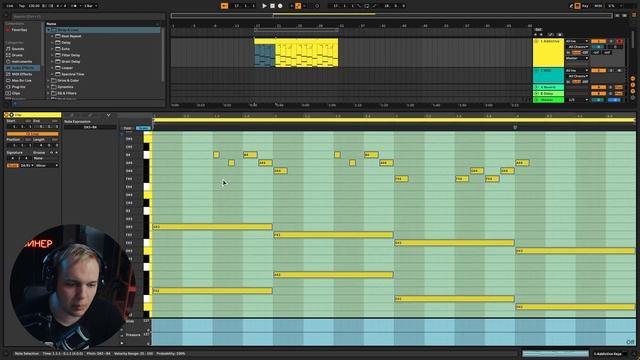Image resolution: width=640 pixels, height=360 pixels.
Task: Toggle the Computer MIDI Keyboard icon
Action: tap(578, 6)
